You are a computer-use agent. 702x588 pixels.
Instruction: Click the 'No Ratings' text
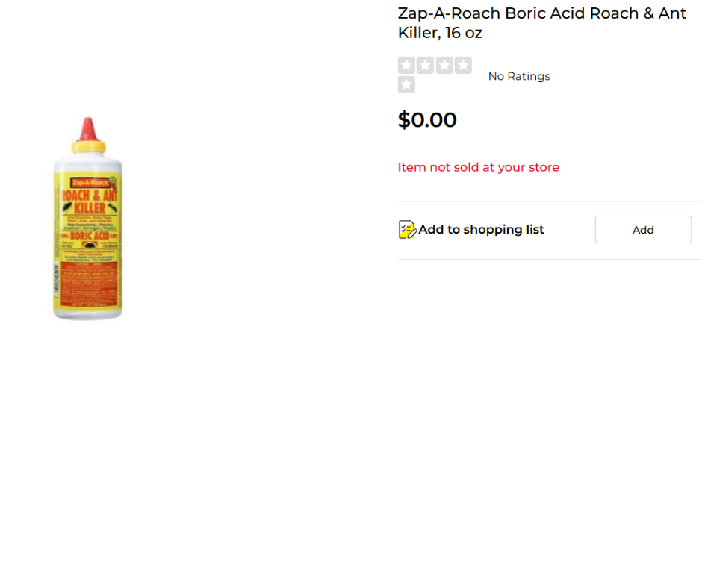pyautogui.click(x=519, y=76)
